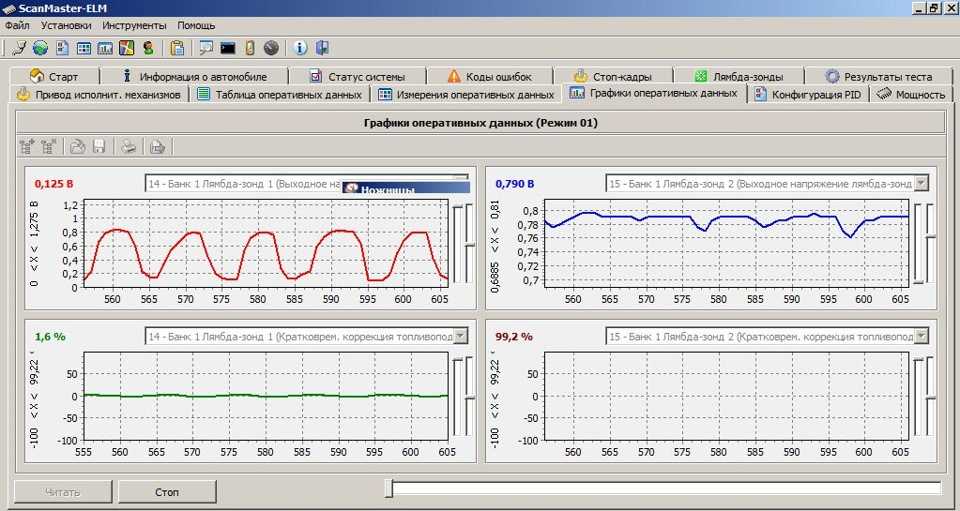Switch to the Мощность tab
The height and width of the screenshot is (511, 960).
(911, 94)
